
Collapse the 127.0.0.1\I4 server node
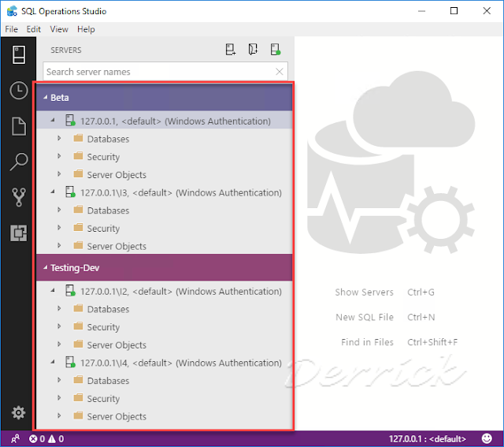pos(53,362)
